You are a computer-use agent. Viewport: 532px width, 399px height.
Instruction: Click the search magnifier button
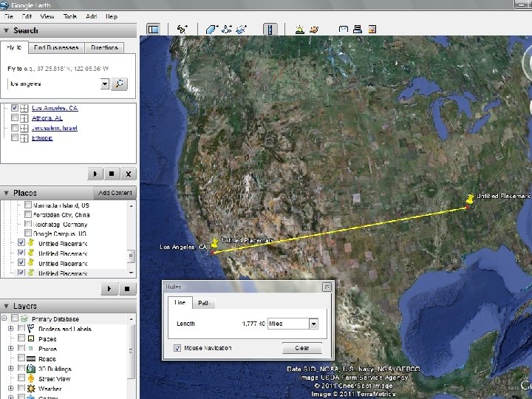click(x=119, y=83)
